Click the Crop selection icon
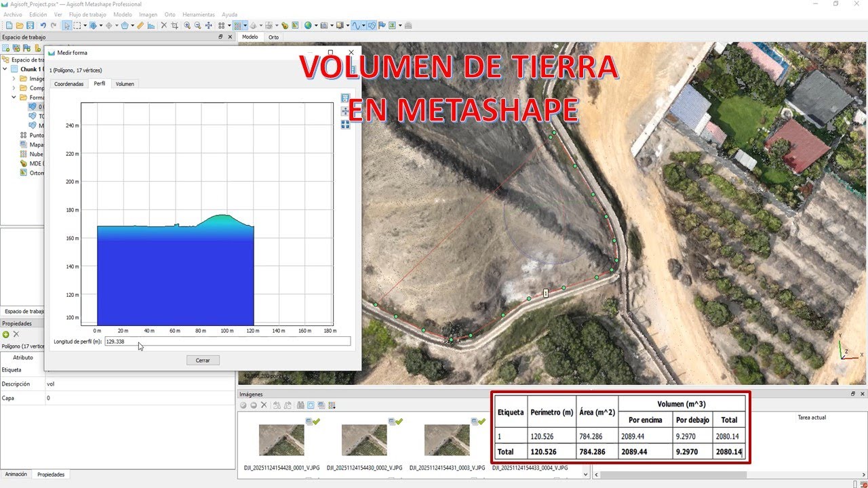 click(175, 25)
